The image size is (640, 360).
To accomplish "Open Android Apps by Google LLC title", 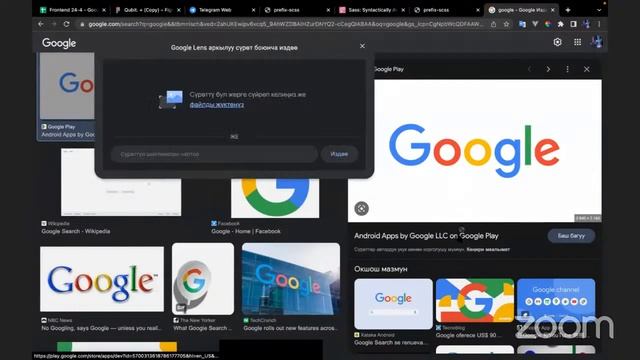I will point(426,236).
